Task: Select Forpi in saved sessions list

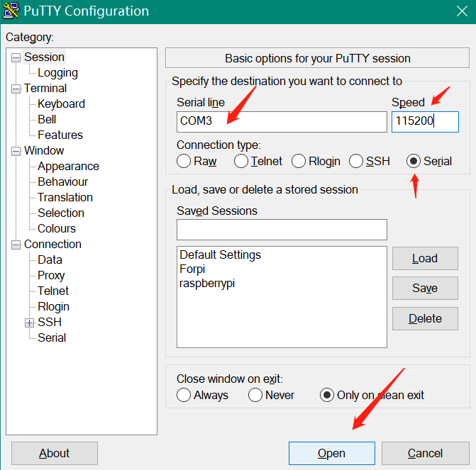Action: coord(192,269)
